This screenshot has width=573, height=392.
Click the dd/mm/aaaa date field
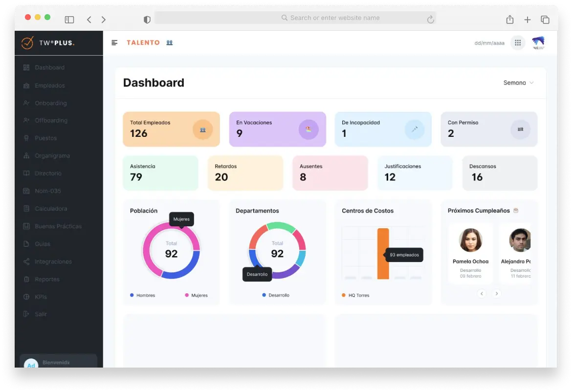(x=489, y=43)
